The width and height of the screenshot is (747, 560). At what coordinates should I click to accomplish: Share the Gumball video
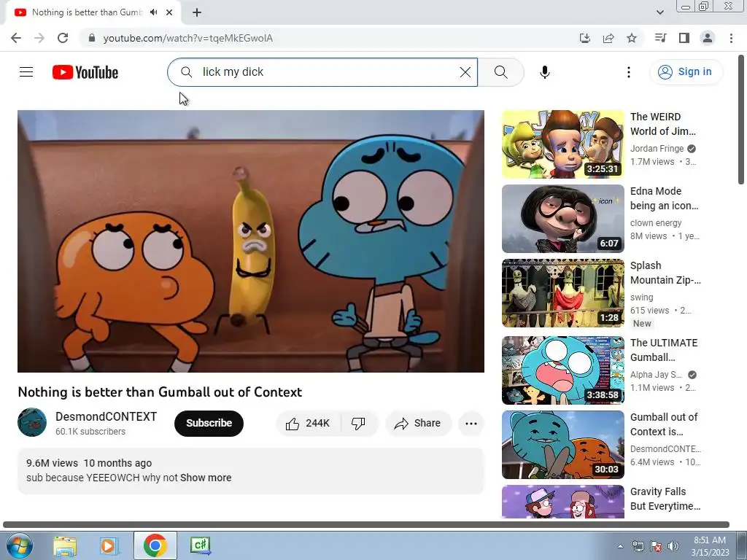click(x=418, y=424)
